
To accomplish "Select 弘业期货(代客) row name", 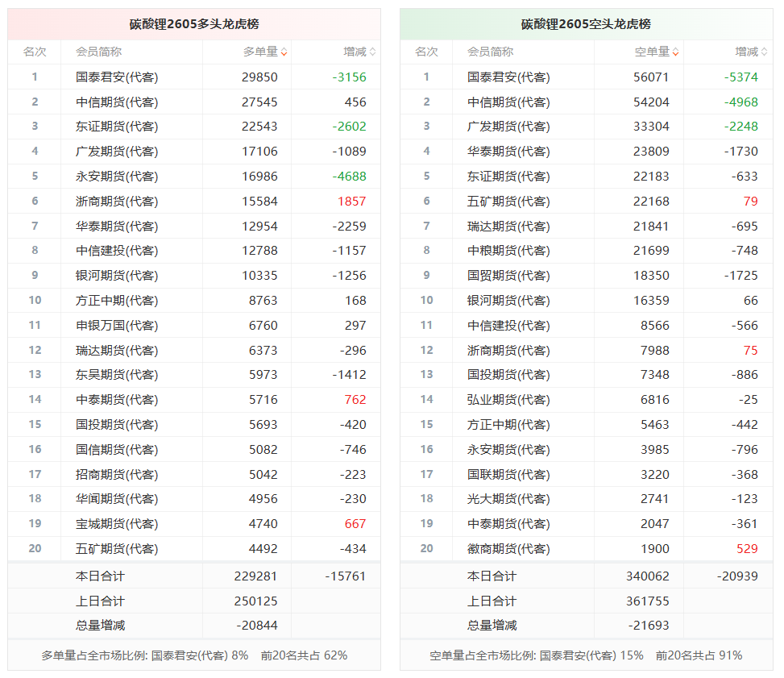I will 508,400.
